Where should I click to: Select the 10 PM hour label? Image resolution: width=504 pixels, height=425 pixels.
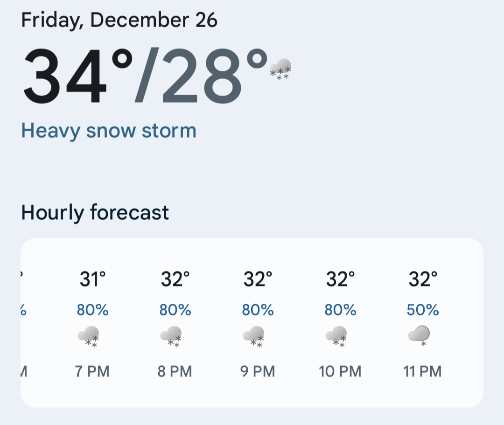340,372
